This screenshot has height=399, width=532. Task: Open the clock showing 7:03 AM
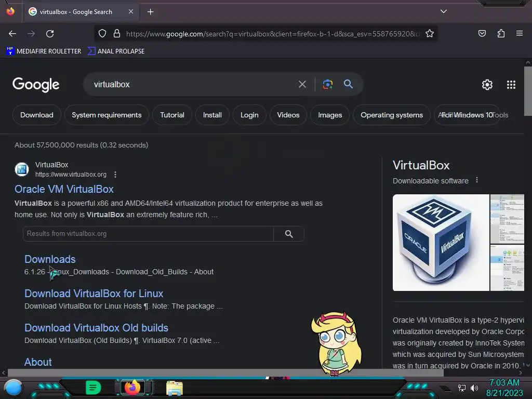504,388
